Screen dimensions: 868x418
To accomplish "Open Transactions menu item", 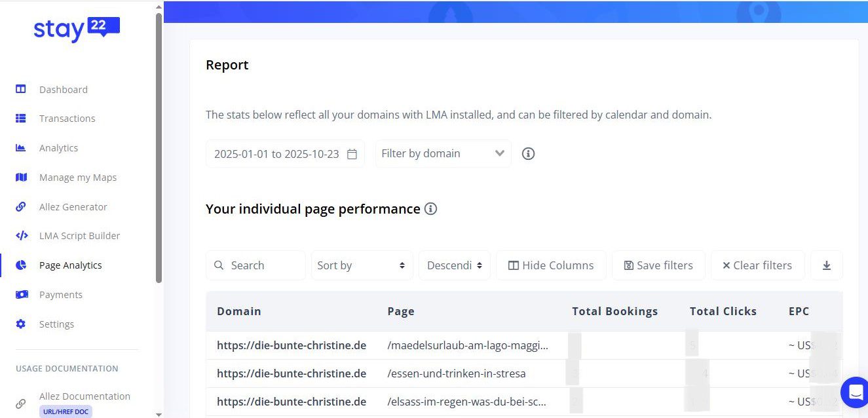I will (67, 119).
